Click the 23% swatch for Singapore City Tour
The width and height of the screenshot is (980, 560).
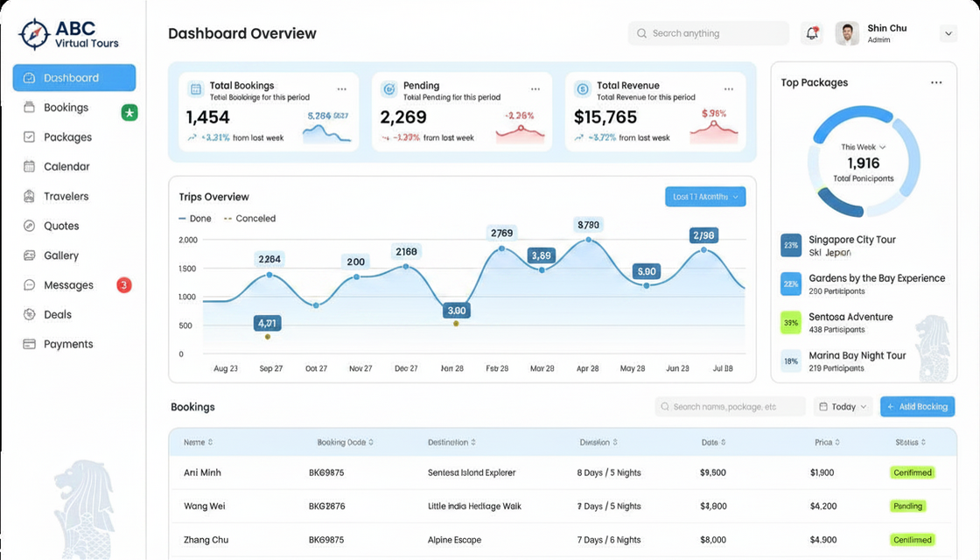[x=791, y=245]
